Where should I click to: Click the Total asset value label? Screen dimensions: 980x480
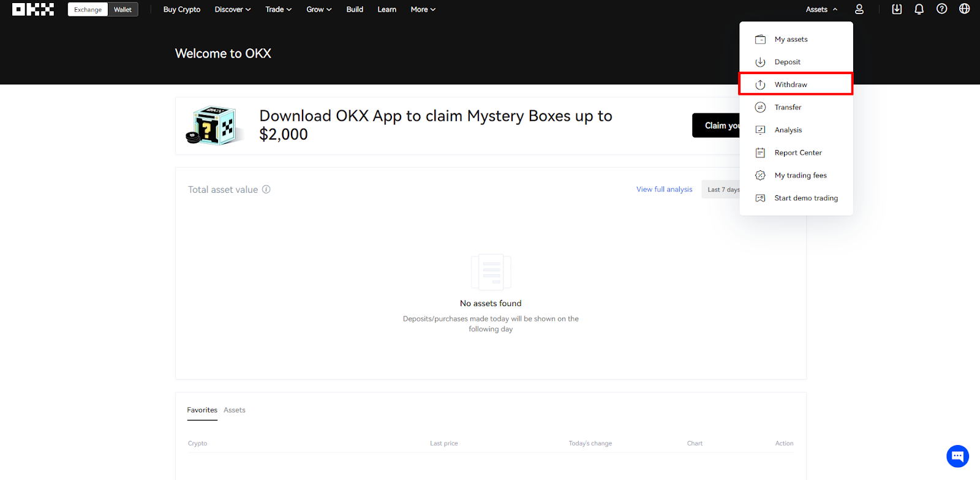(223, 190)
